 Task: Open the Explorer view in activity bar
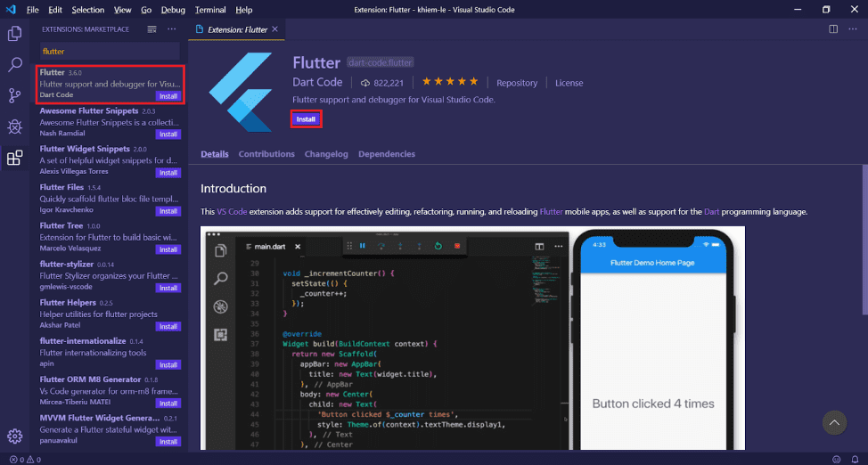point(14,34)
